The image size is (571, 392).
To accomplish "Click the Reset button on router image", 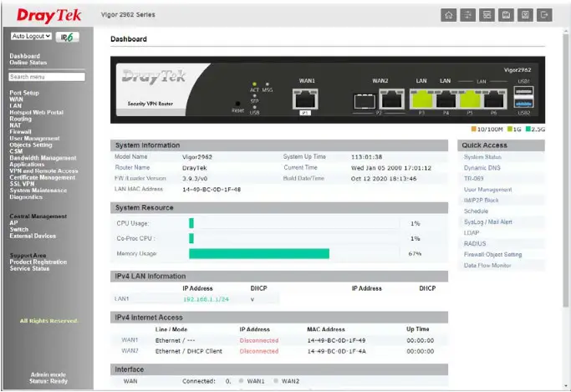I will coord(237,104).
